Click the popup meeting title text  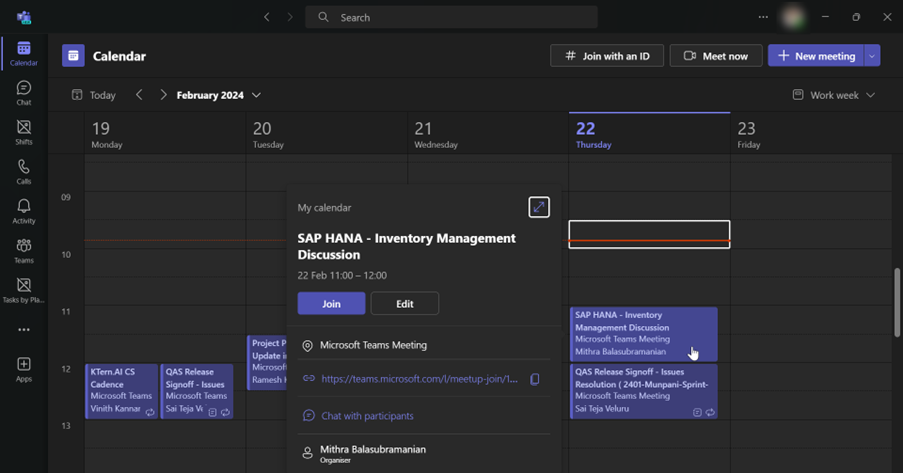point(407,247)
